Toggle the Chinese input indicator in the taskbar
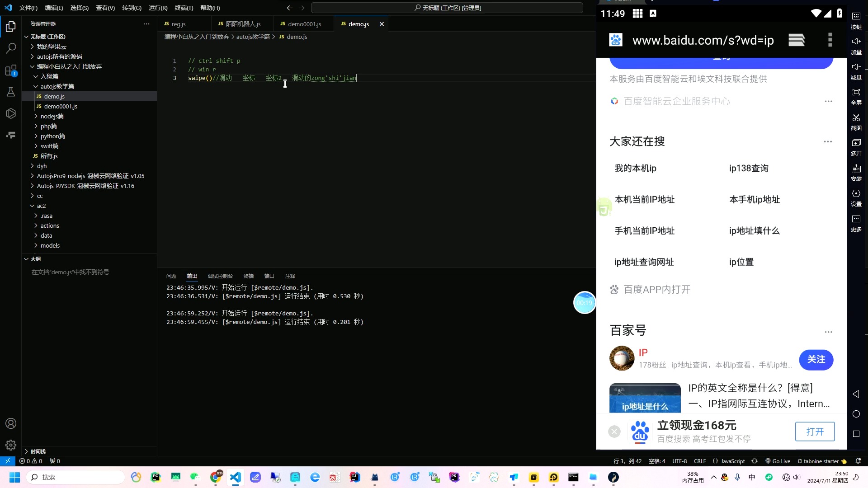The image size is (868, 488). [751, 477]
